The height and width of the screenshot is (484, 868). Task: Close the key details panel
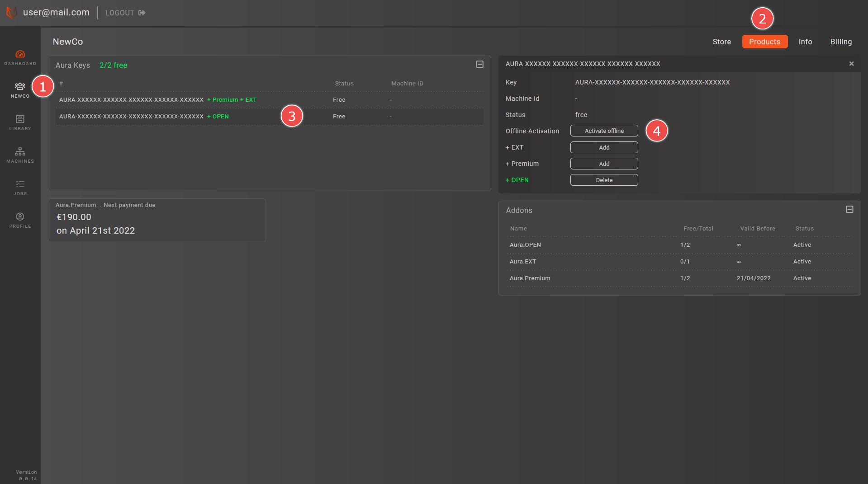(851, 64)
